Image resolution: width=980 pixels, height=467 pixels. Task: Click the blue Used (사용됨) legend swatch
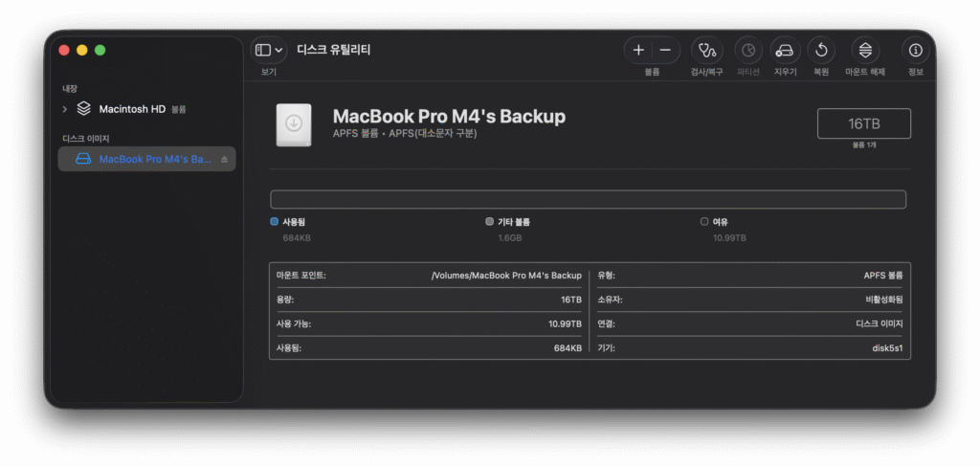[x=275, y=221]
